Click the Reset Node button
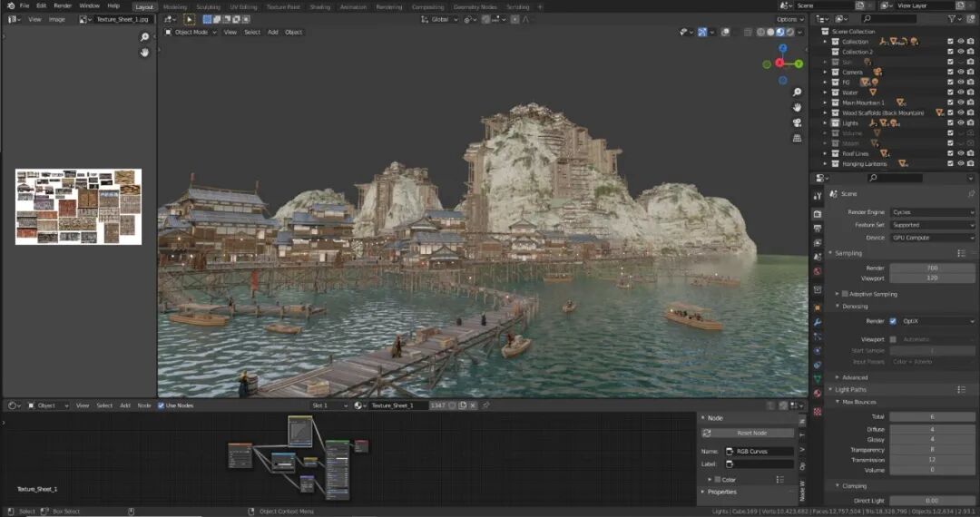Viewport: 980px width, 517px height. tap(750, 433)
